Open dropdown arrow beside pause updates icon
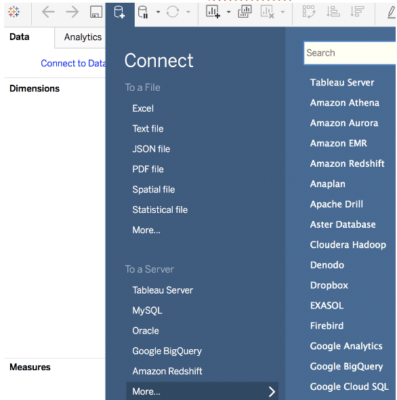The width and height of the screenshot is (397, 400). [158, 12]
